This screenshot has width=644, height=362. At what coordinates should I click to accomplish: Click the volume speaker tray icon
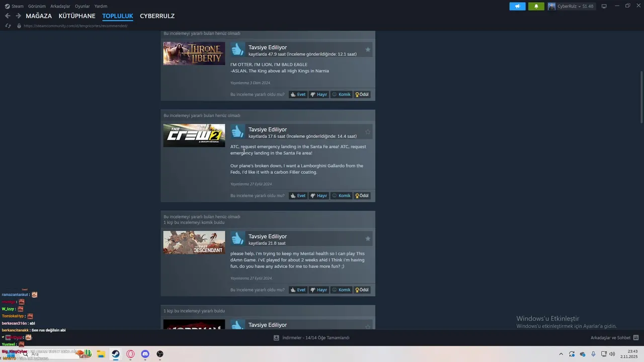point(612,354)
